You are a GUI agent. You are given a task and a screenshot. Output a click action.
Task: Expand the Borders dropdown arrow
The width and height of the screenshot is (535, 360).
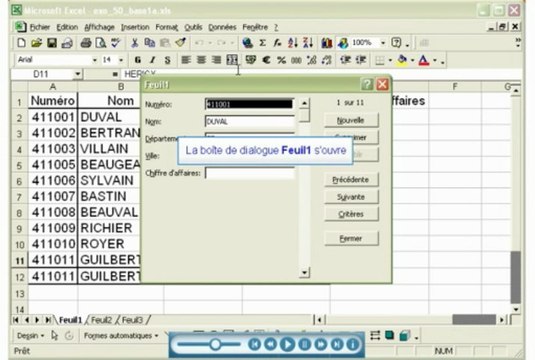[390, 60]
